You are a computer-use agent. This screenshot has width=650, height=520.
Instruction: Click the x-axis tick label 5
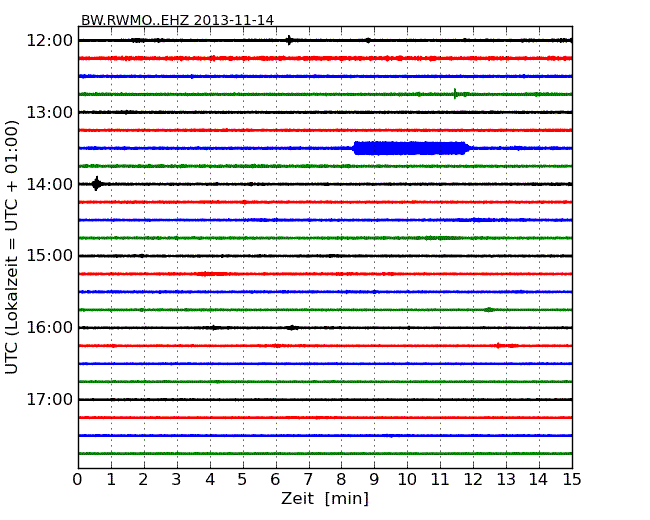point(243,480)
